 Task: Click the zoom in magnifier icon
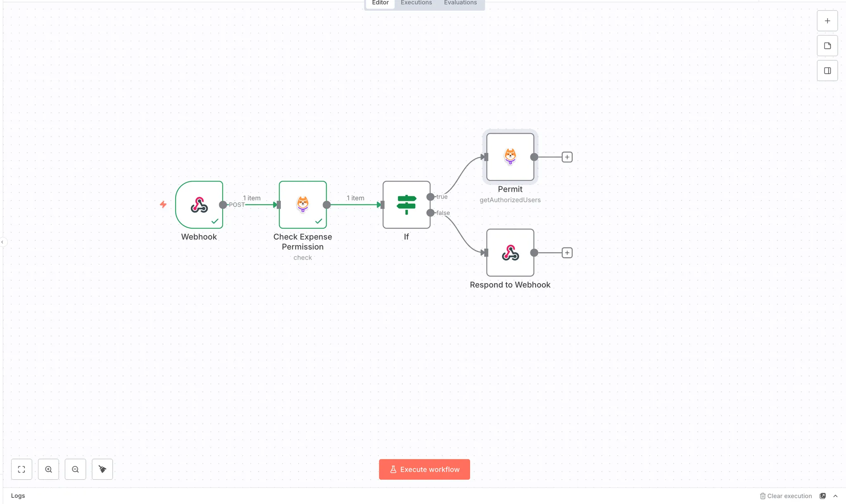pyautogui.click(x=48, y=469)
